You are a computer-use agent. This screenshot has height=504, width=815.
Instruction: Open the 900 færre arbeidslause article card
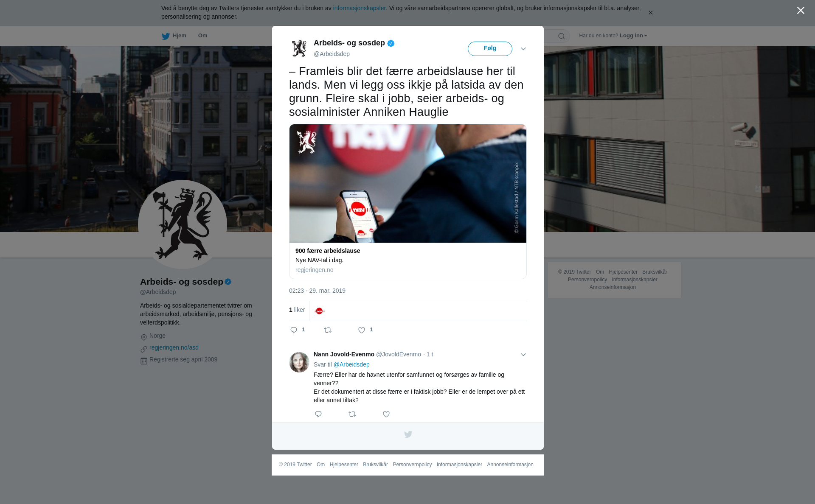click(x=407, y=202)
